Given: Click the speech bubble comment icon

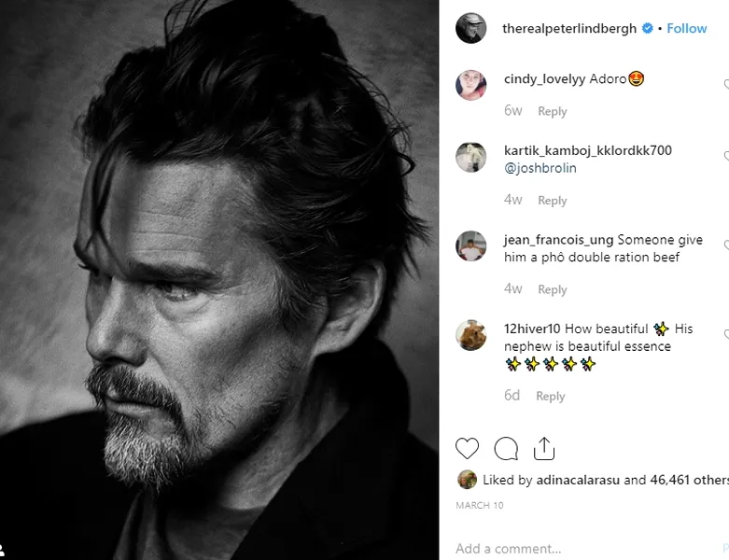Looking at the screenshot, I should 506,449.
